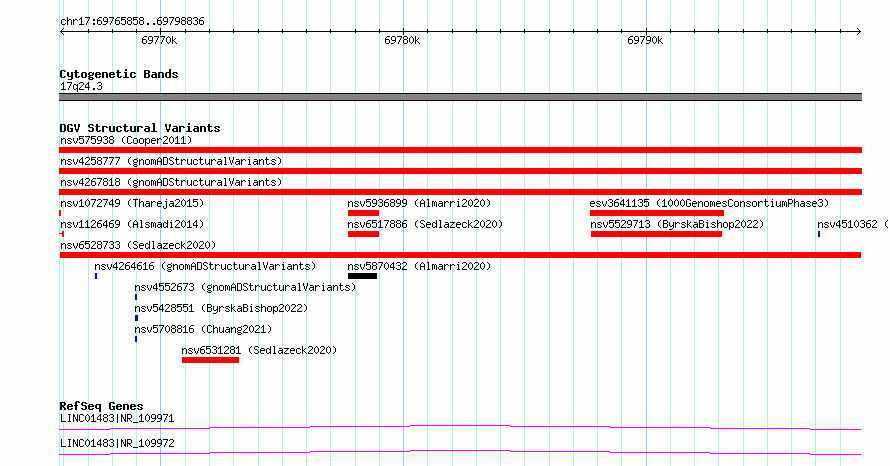The height and width of the screenshot is (466, 890).
Task: Click the blue marker under nsv5428551
Action: tap(136, 318)
